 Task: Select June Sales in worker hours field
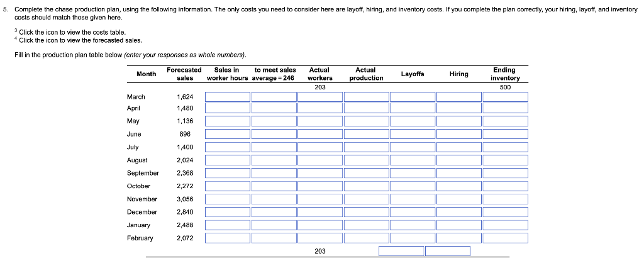(228, 134)
